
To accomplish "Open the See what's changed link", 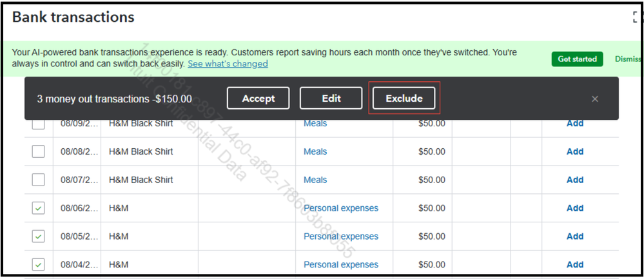I will [x=228, y=64].
